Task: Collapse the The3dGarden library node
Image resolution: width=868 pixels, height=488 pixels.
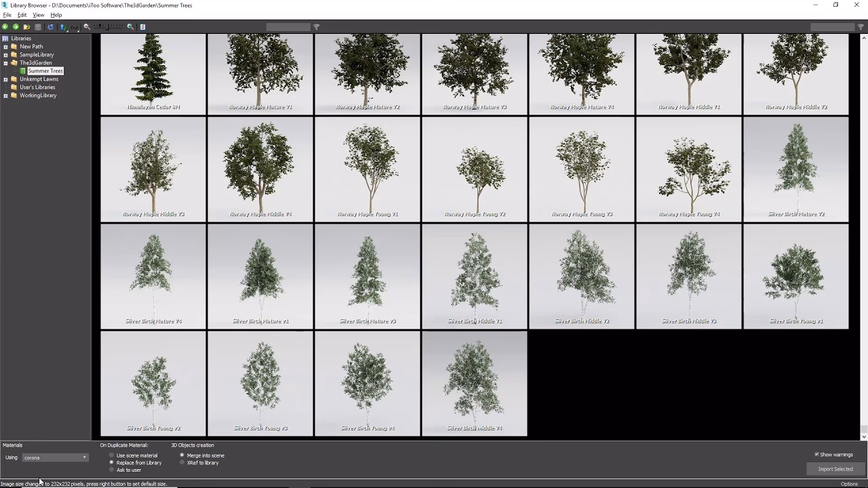Action: click(5, 62)
